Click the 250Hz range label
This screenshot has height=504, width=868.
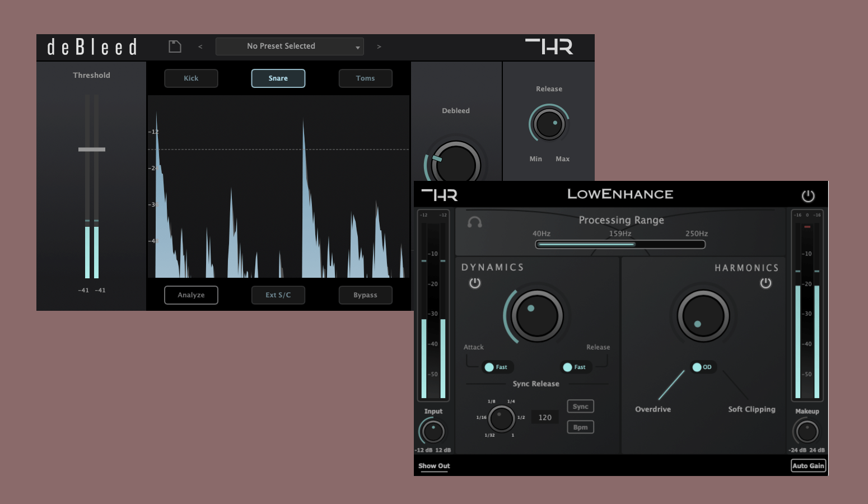point(697,234)
